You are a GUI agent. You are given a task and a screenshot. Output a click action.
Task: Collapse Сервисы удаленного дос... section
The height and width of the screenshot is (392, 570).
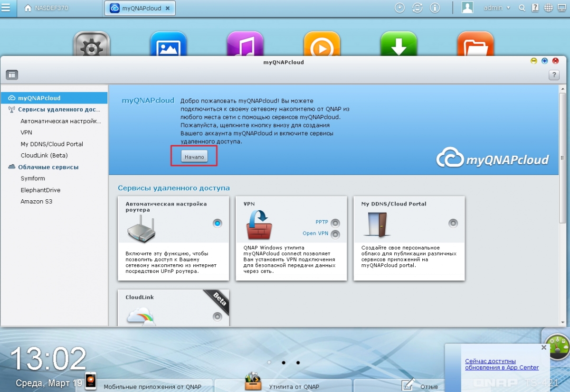click(54, 110)
